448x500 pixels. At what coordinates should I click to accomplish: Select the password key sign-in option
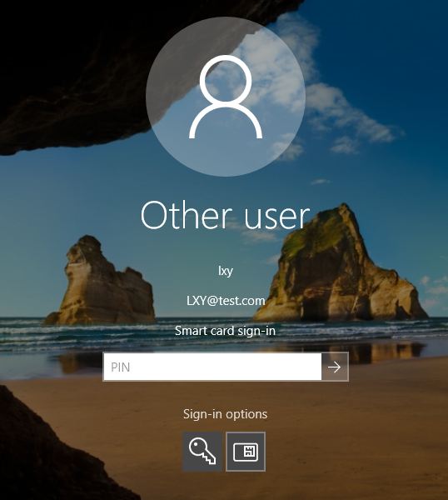click(202, 452)
